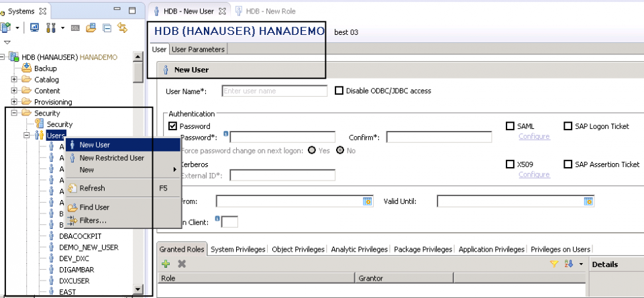Click the Users group icon
Image resolution: width=644 pixels, height=298 pixels.
(40, 135)
